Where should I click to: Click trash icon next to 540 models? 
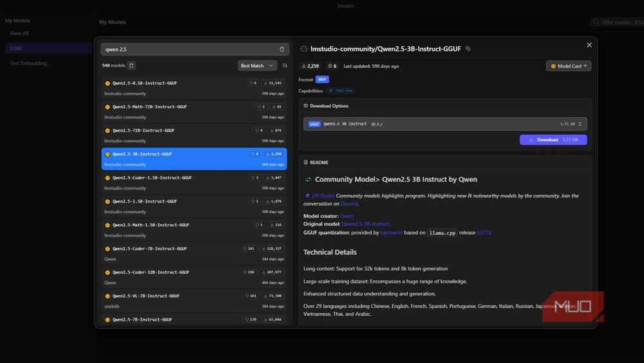tap(131, 65)
